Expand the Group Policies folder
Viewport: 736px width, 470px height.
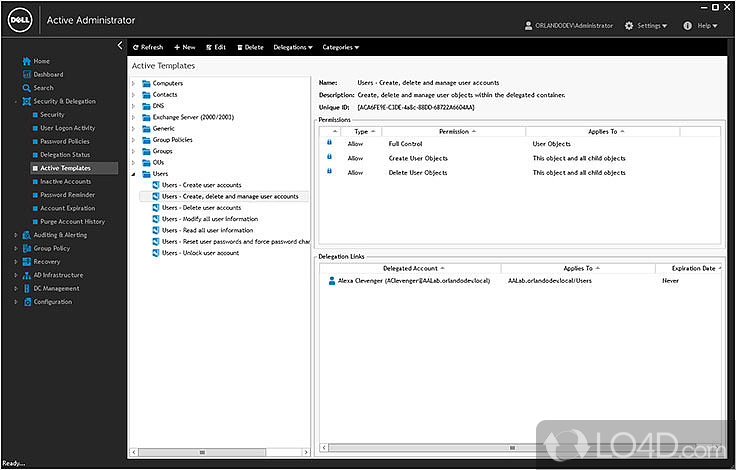(x=134, y=140)
